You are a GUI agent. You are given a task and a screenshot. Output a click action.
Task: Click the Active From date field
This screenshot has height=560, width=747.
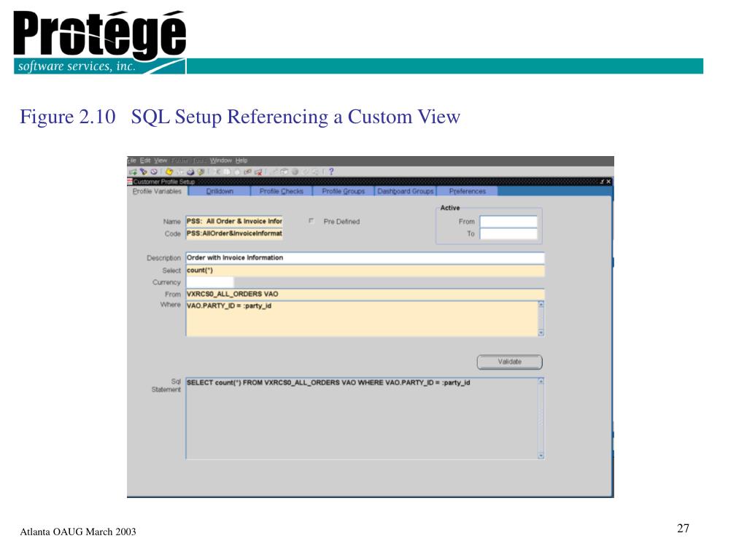coord(508,222)
